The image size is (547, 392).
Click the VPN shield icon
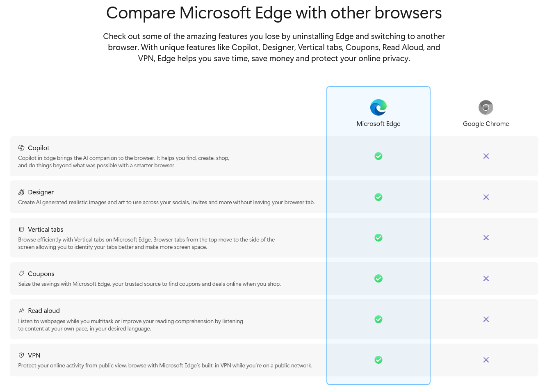(21, 355)
